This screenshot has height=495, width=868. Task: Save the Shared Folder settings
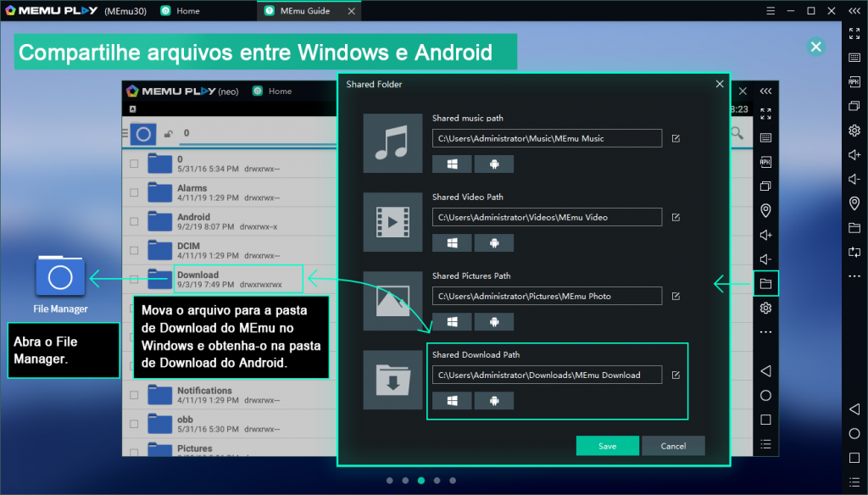coord(607,445)
